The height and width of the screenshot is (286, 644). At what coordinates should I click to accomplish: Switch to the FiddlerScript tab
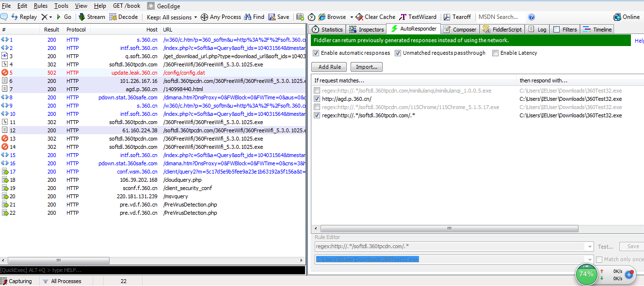click(x=502, y=30)
